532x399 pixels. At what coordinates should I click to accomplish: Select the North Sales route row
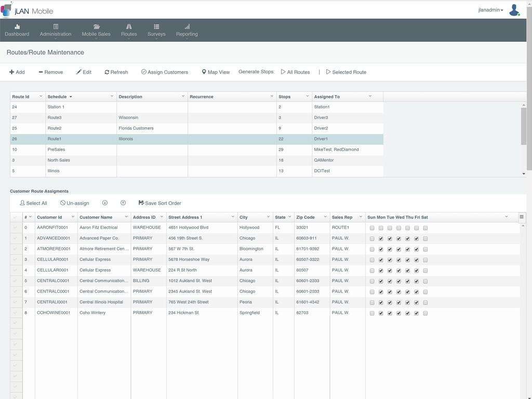tap(197, 160)
